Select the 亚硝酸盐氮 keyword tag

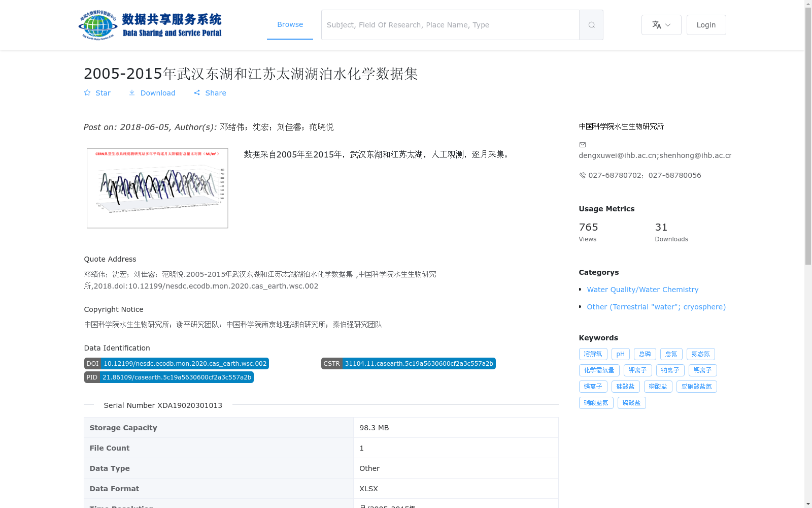[696, 387]
